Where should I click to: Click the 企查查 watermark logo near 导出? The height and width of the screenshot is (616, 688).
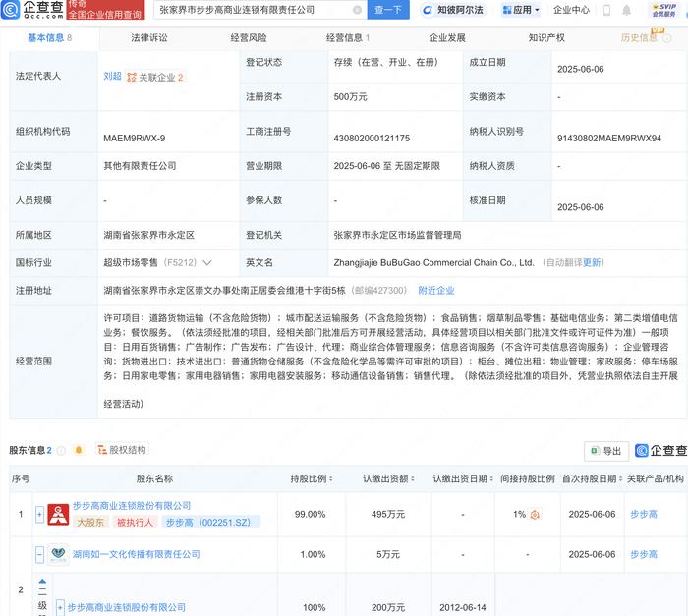click(660, 451)
